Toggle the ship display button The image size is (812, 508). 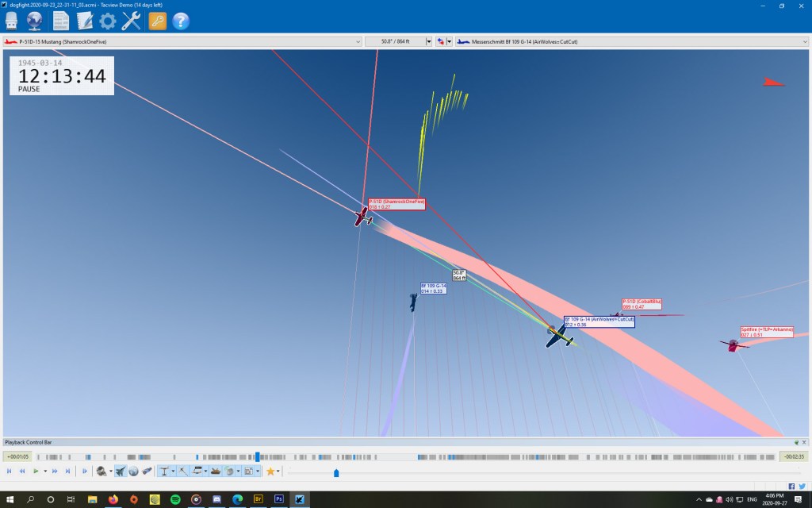tap(216, 471)
